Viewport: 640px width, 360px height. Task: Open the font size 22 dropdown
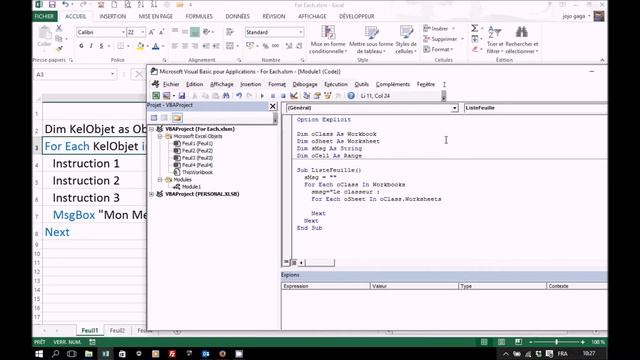(x=142, y=32)
